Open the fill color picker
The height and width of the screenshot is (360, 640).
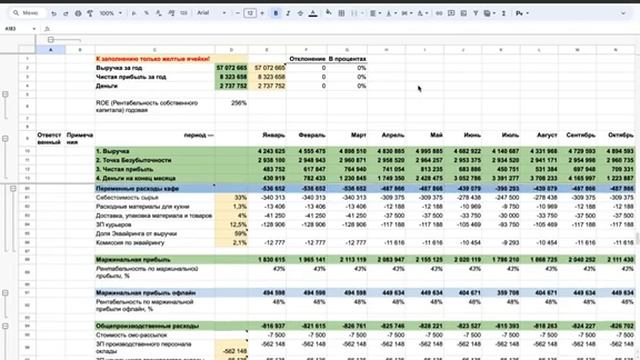pyautogui.click(x=329, y=13)
